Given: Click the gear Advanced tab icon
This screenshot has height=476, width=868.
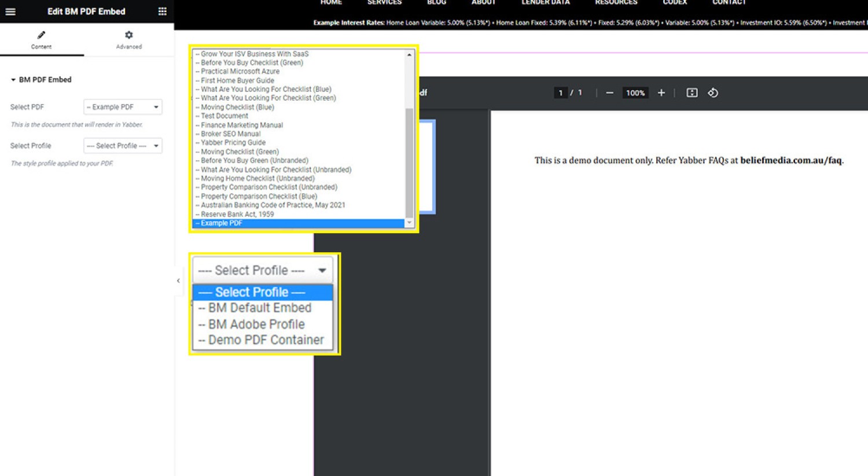Looking at the screenshot, I should 129,35.
